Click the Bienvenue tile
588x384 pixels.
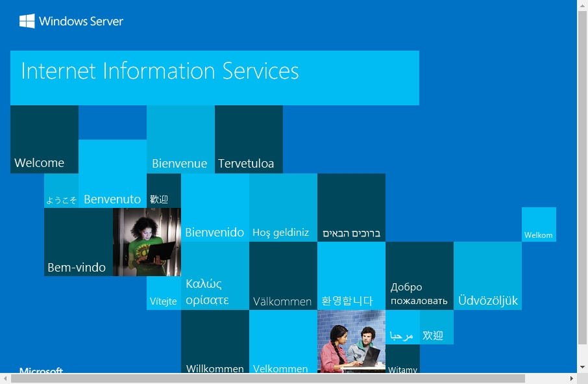pyautogui.click(x=181, y=139)
